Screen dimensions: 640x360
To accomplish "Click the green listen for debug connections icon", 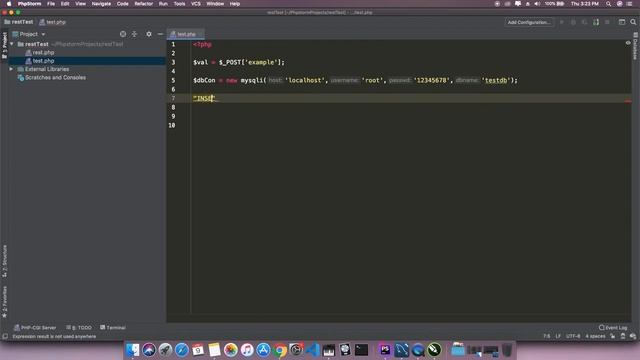I will 596,22.
